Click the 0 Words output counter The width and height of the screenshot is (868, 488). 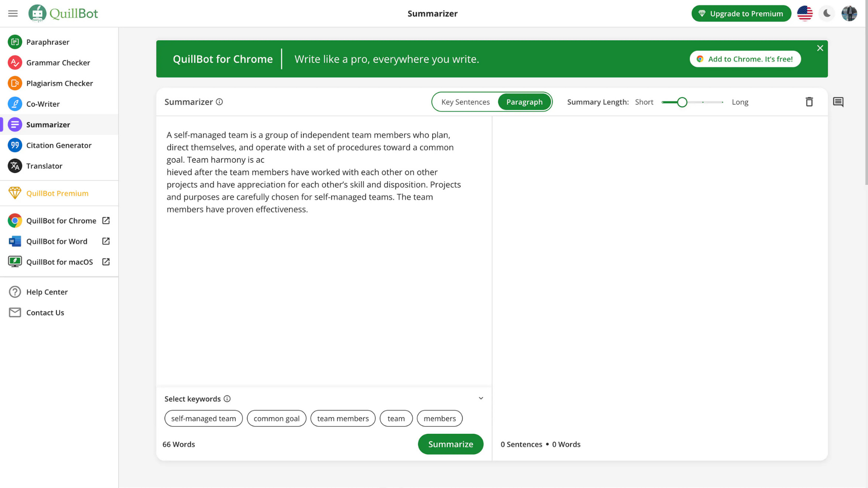pyautogui.click(x=566, y=444)
